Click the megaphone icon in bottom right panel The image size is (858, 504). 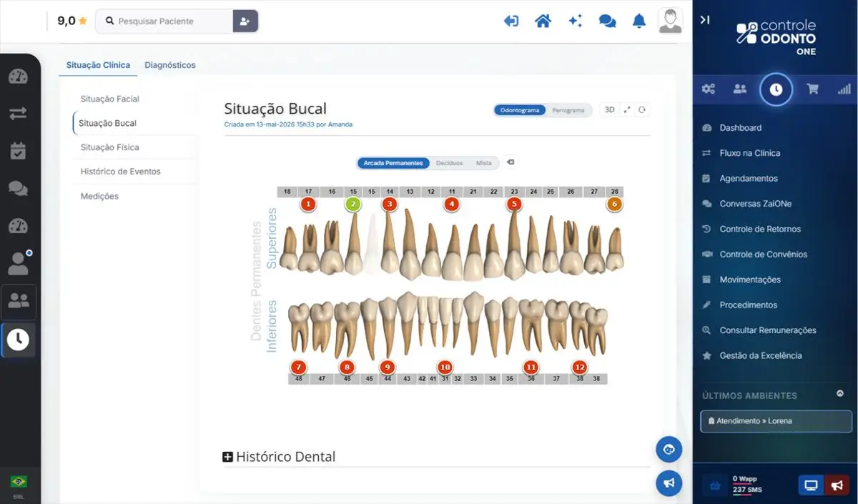click(836, 485)
